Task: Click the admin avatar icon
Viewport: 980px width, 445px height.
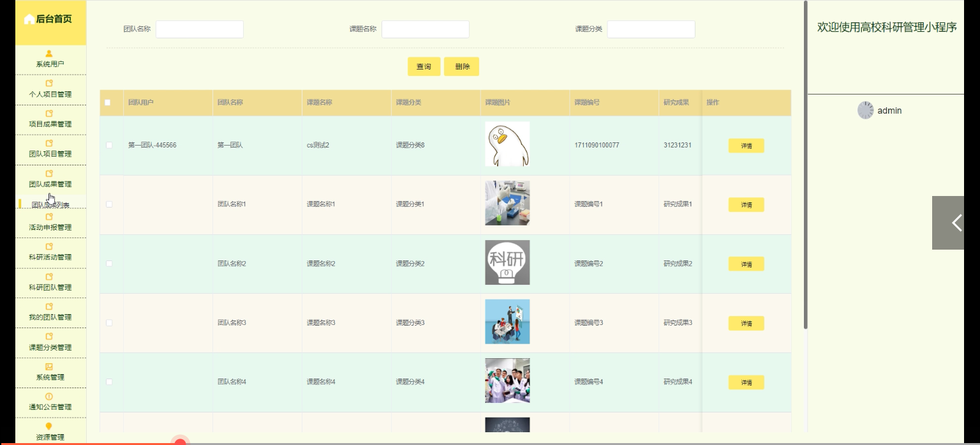Action: (x=866, y=110)
